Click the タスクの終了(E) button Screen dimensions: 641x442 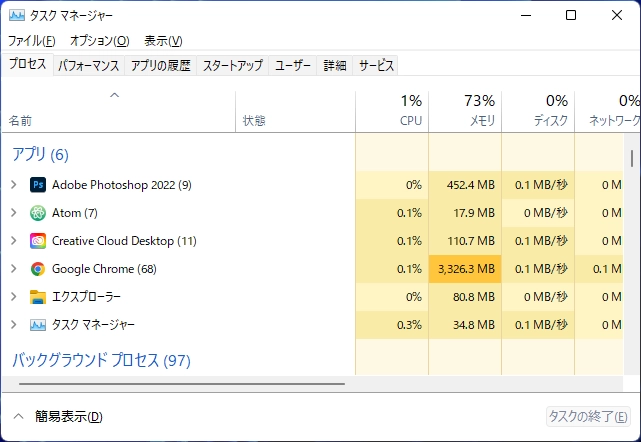click(x=588, y=417)
